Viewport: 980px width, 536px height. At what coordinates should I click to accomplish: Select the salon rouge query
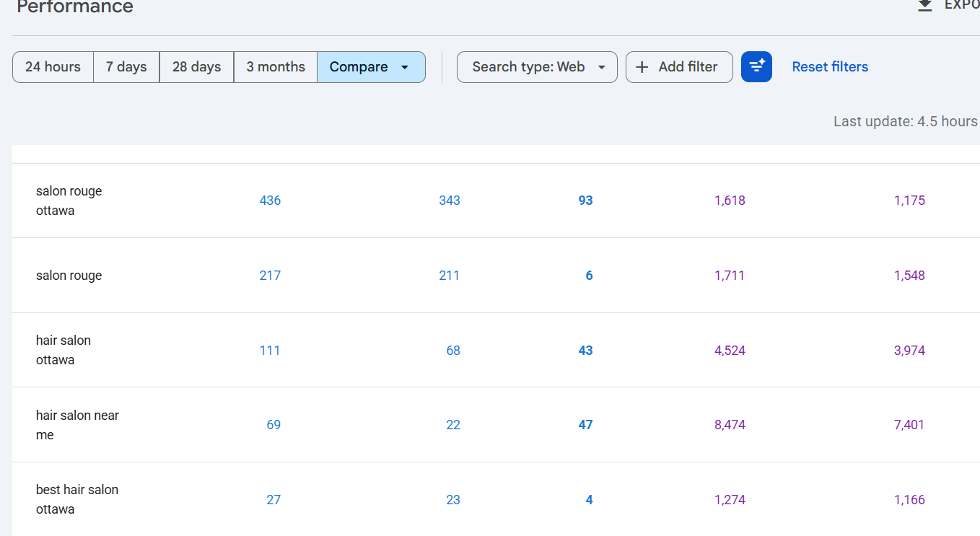(69, 276)
